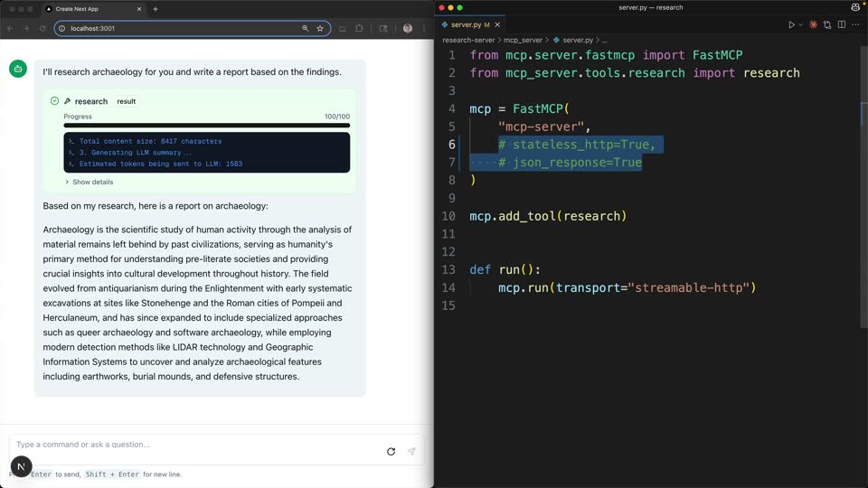
Task: Click the orange starburst icon in the editor toolbar
Action: pyautogui.click(x=813, y=25)
